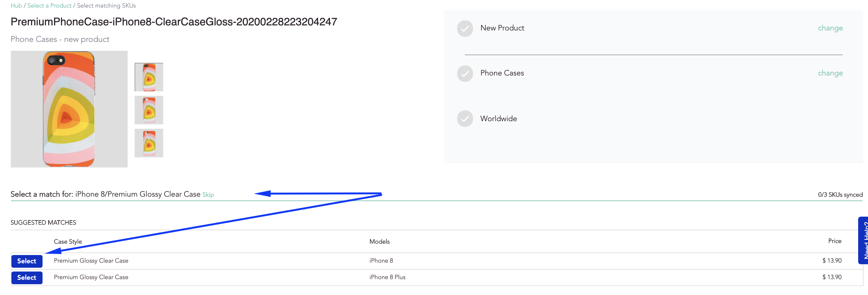Image resolution: width=868 pixels, height=295 pixels.
Task: Skip matching for iPhone 8 case
Action: coord(208,195)
